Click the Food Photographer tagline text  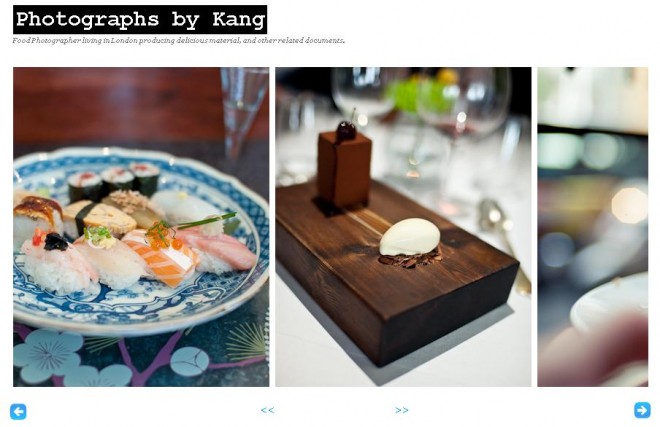pyautogui.click(x=178, y=40)
